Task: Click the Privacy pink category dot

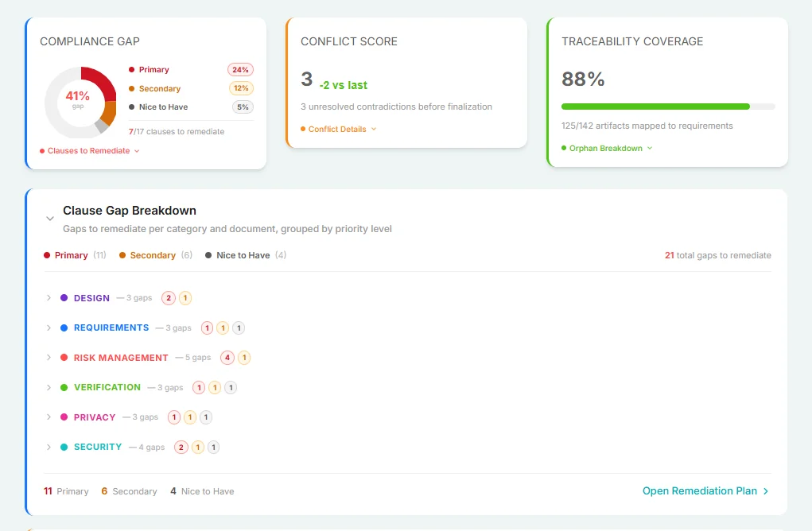Action: point(64,417)
